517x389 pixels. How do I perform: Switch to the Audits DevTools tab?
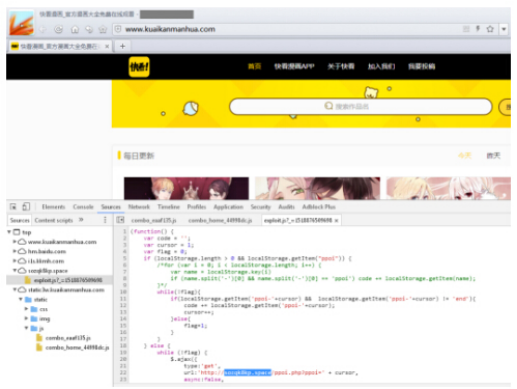coord(287,207)
